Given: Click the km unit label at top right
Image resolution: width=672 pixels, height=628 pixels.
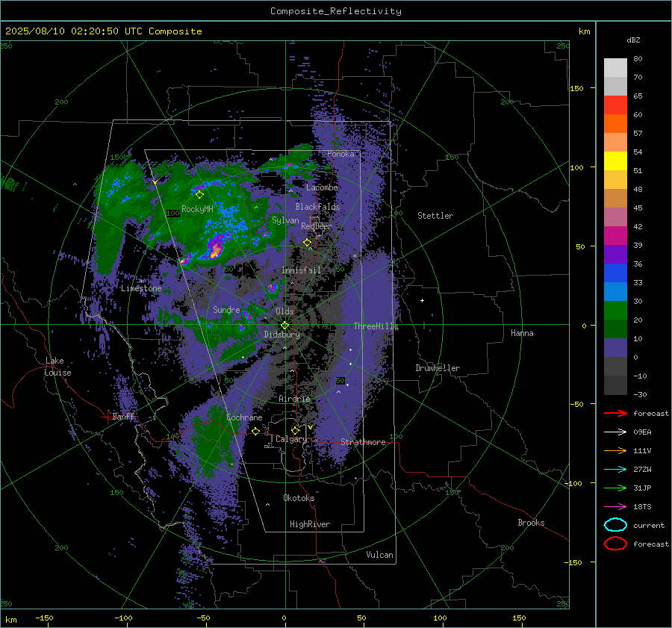Looking at the screenshot, I should tap(584, 31).
